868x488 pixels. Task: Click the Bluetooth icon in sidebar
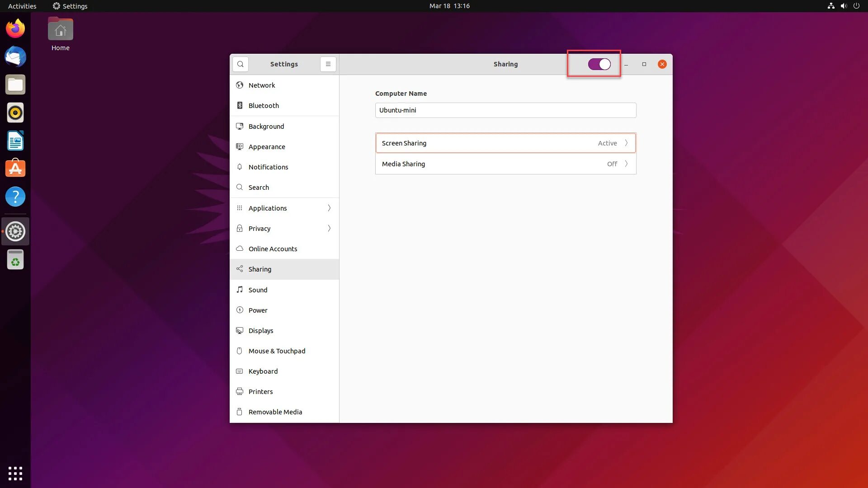pos(240,105)
